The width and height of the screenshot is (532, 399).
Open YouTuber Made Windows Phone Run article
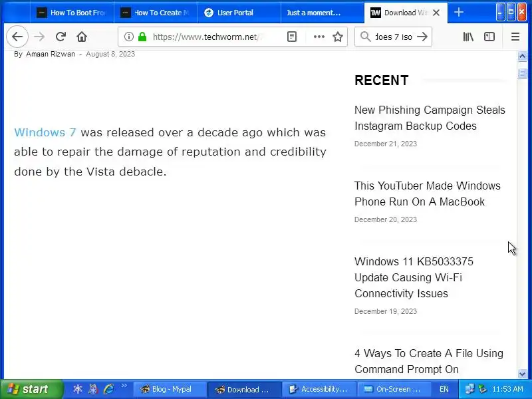(427, 194)
